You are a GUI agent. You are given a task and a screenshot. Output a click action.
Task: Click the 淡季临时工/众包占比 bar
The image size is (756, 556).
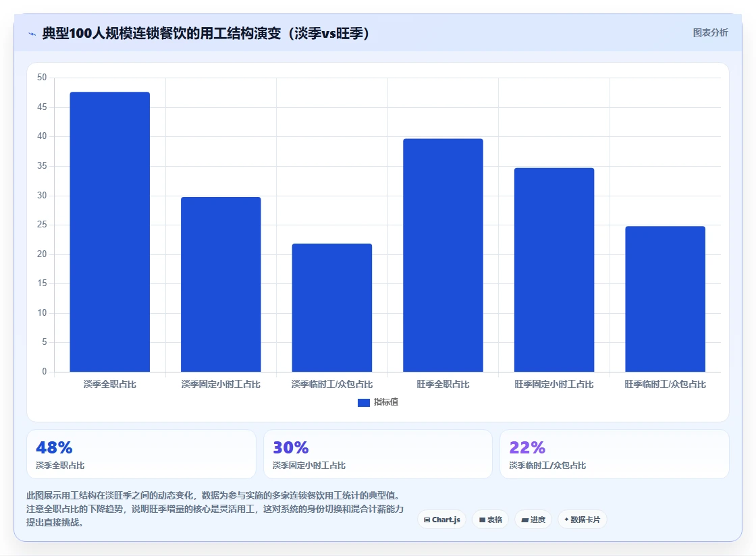tap(332, 308)
